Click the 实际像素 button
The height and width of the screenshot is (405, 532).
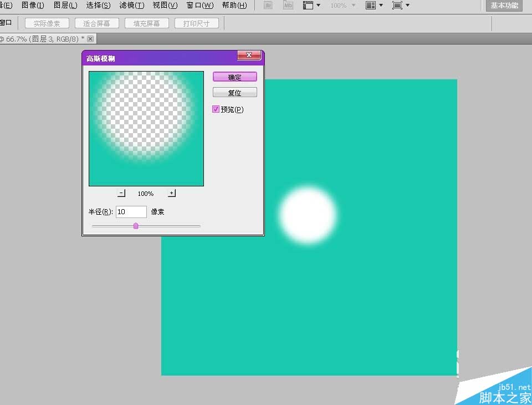click(x=47, y=23)
